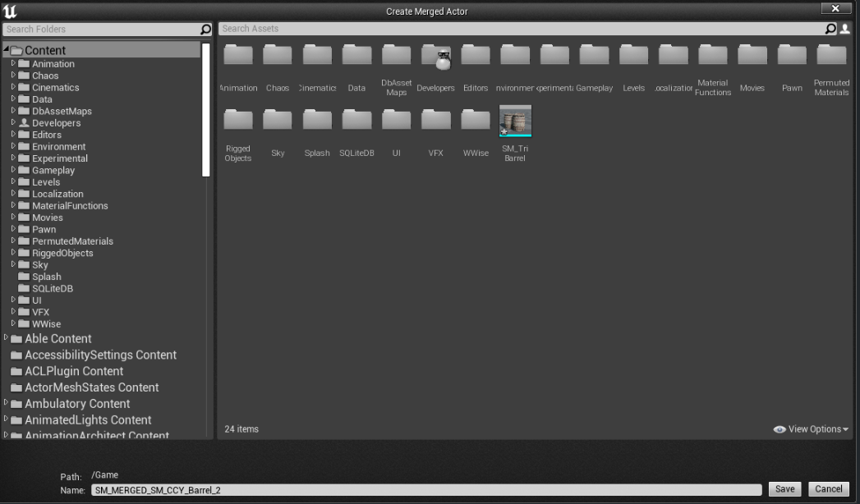Select Ambulatory Content in tree
This screenshot has width=860, height=504.
(x=77, y=404)
